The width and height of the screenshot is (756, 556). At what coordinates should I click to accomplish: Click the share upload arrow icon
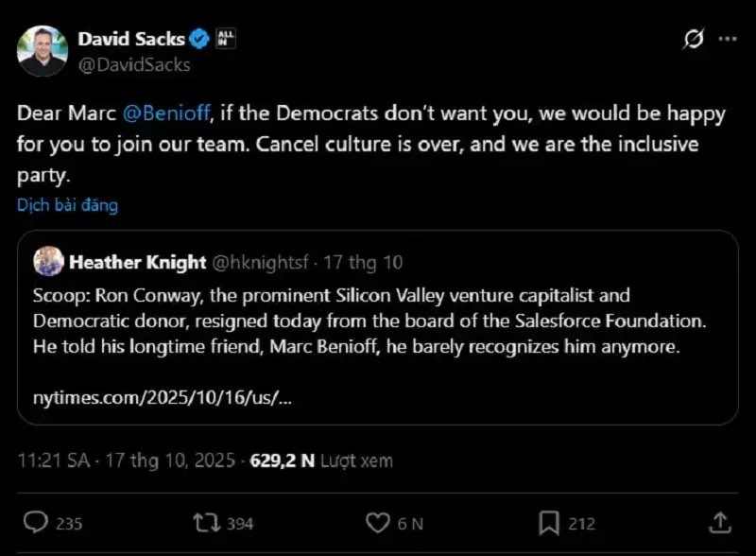tap(719, 522)
